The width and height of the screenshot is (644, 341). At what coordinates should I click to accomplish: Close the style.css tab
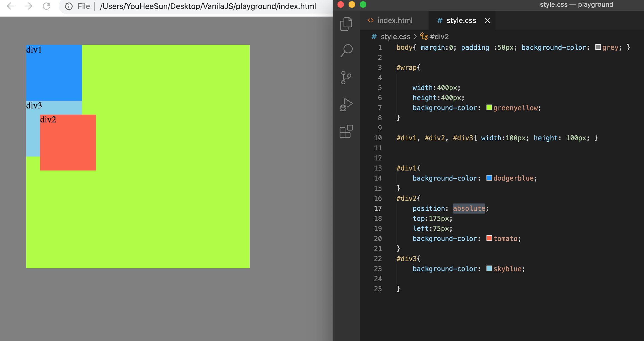[487, 21]
